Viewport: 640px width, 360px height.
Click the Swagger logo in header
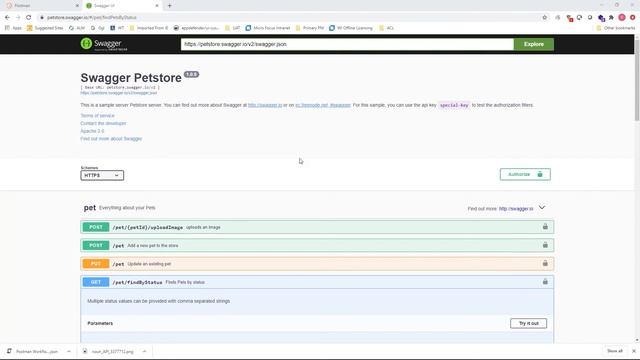pyautogui.click(x=104, y=44)
